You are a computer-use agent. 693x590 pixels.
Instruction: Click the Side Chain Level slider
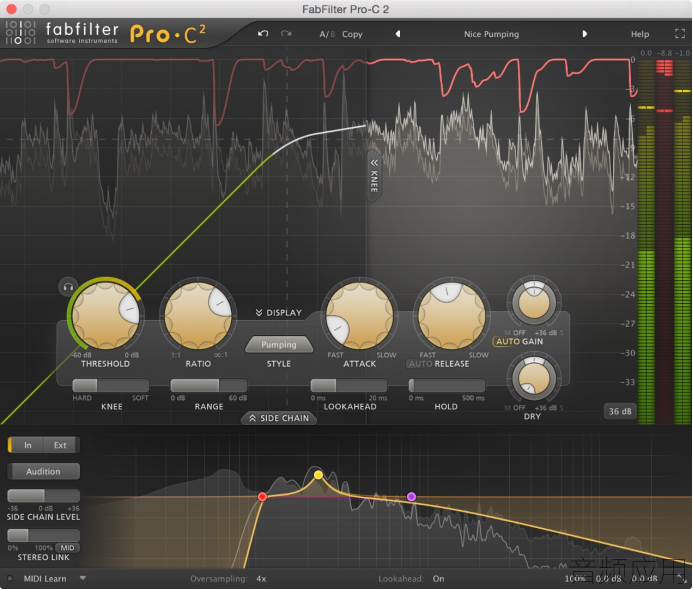43,495
